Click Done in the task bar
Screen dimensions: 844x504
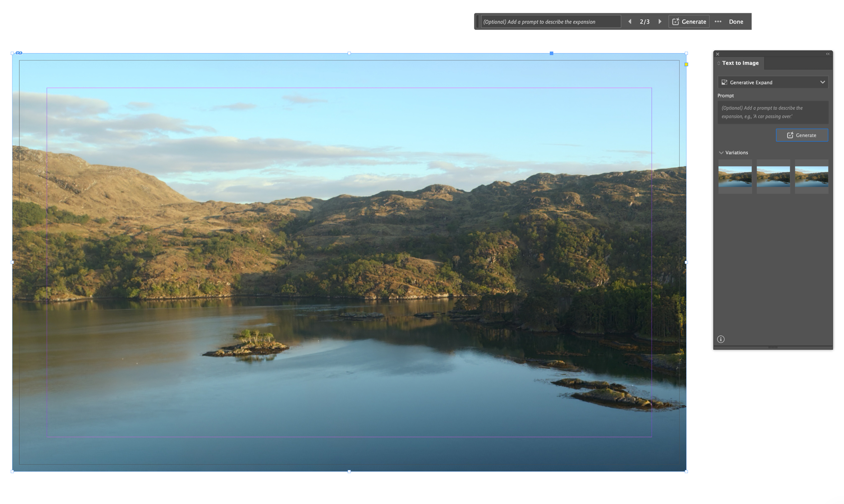point(736,21)
